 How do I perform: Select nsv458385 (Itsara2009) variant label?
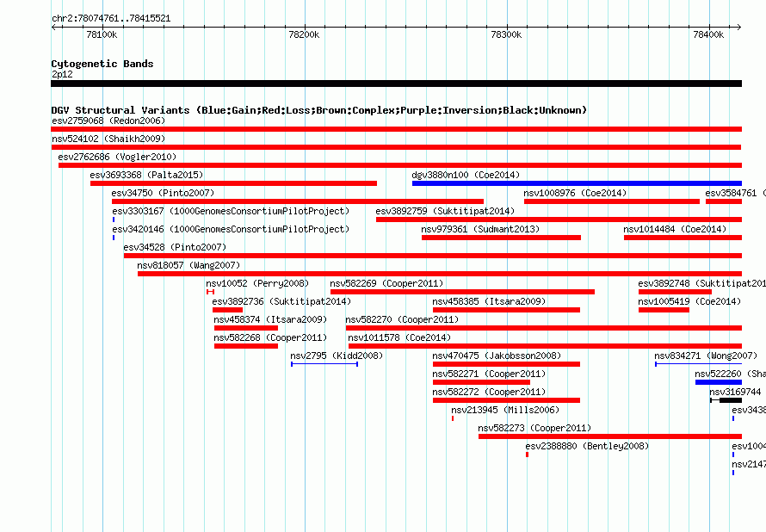tap(489, 301)
